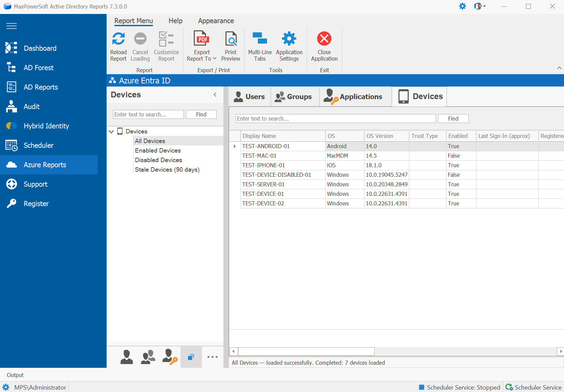Collapse Devices tree node
This screenshot has width=564, height=392.
click(111, 131)
